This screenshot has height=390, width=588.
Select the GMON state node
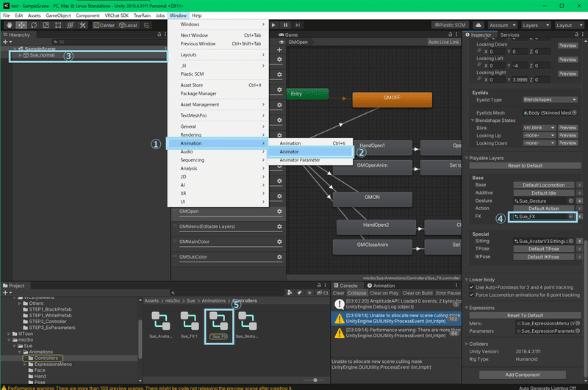point(373,199)
